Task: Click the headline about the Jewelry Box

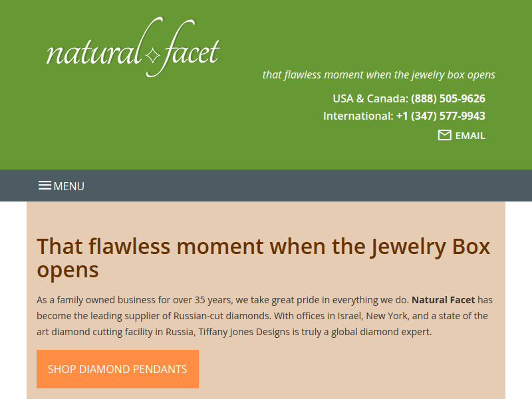Action: click(263, 257)
